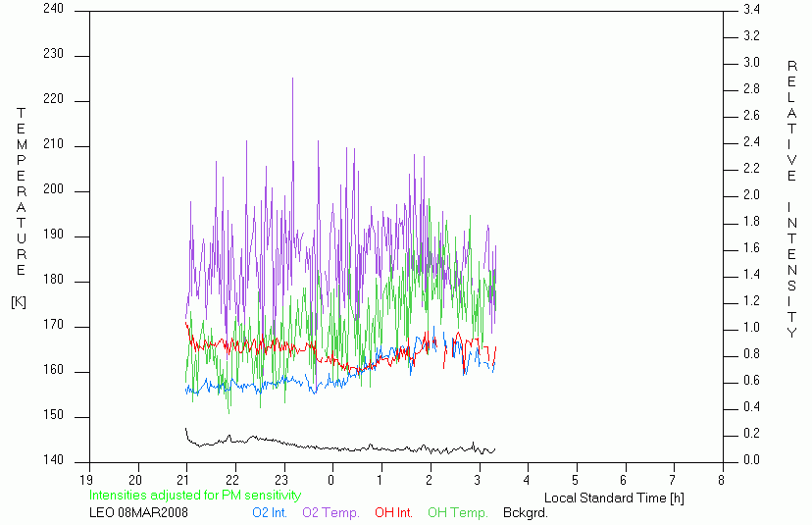The height and width of the screenshot is (525, 812).
Task: Click 'Intensities adjusted for PM sensitivity' note
Action: (x=195, y=495)
